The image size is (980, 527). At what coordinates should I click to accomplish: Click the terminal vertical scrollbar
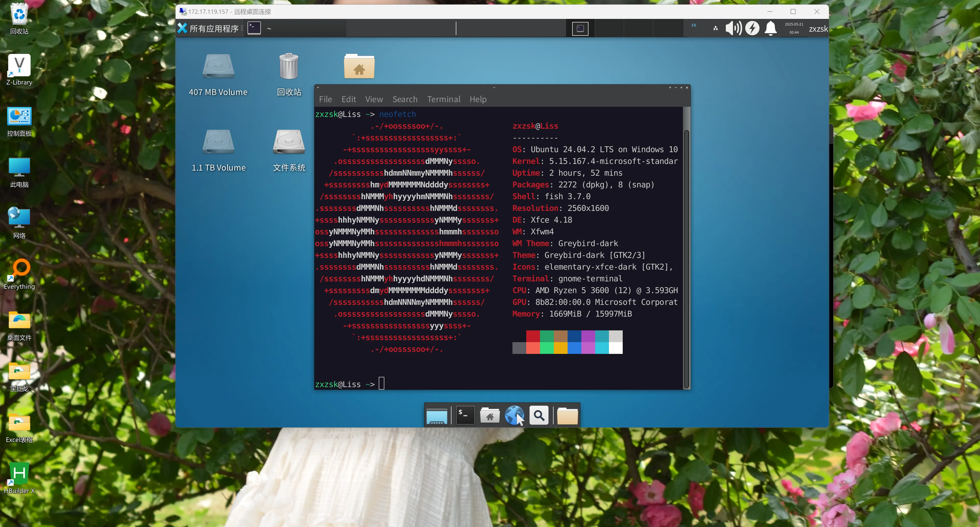point(686,259)
